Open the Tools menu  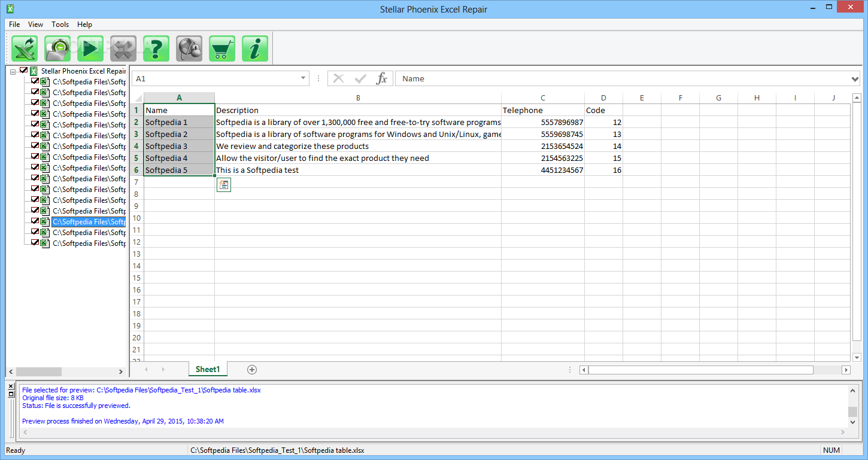coord(60,25)
